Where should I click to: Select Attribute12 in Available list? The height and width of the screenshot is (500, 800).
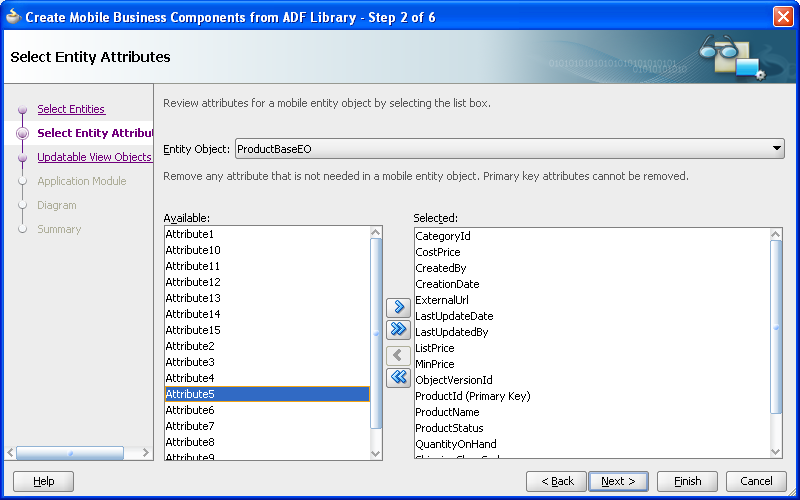(267, 282)
